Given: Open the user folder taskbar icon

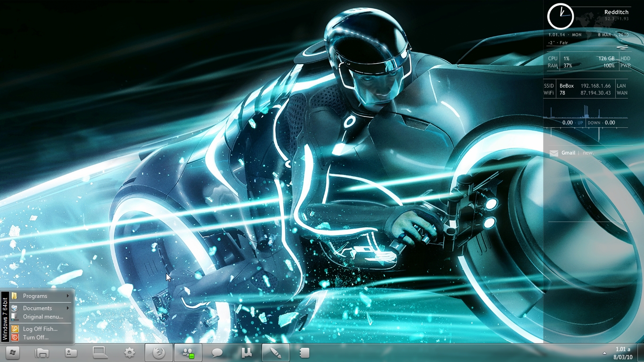Looking at the screenshot, I should tap(71, 353).
